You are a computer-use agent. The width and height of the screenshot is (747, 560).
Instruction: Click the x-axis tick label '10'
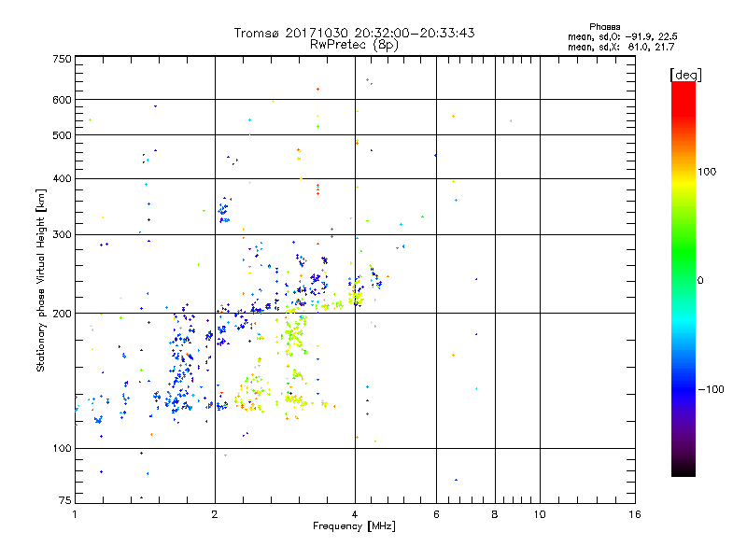coord(540,514)
